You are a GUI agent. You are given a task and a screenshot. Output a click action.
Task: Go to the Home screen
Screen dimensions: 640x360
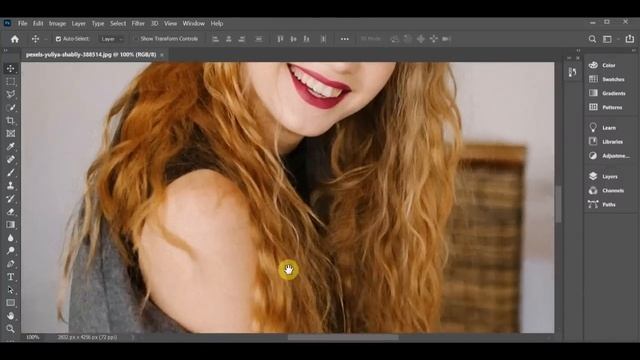pos(15,39)
